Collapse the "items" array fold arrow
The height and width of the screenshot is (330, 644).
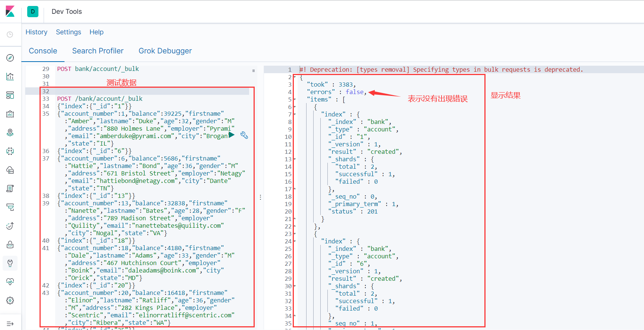pos(295,99)
